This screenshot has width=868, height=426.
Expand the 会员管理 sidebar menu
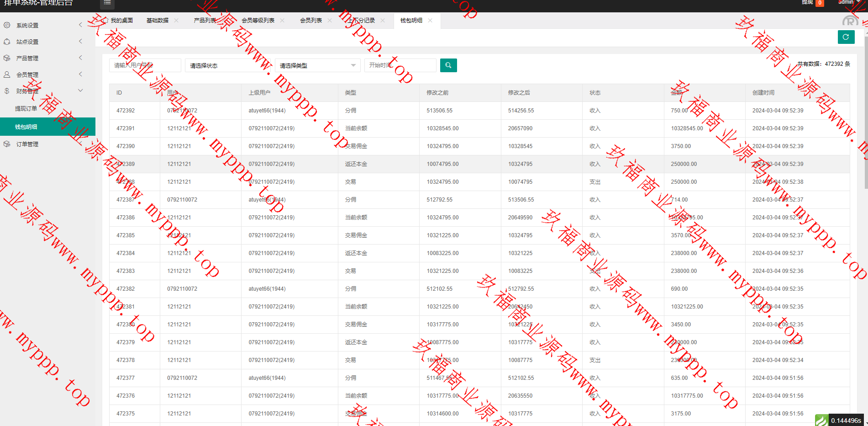pos(80,74)
